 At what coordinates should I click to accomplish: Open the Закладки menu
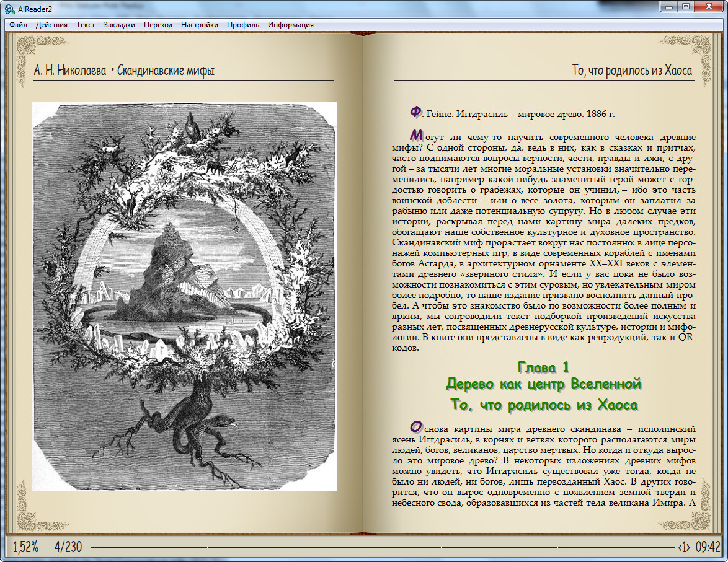119,25
